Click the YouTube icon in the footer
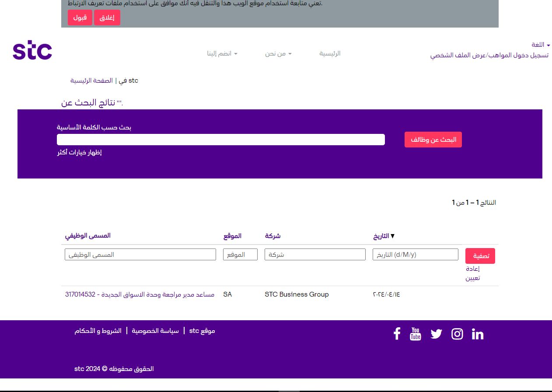The width and height of the screenshot is (552, 392). click(415, 334)
